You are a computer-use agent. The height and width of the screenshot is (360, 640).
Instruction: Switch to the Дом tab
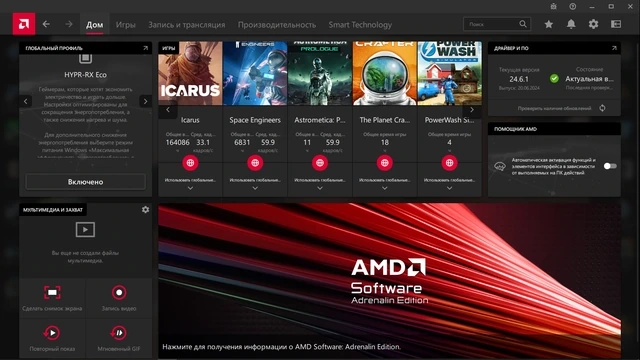94,24
